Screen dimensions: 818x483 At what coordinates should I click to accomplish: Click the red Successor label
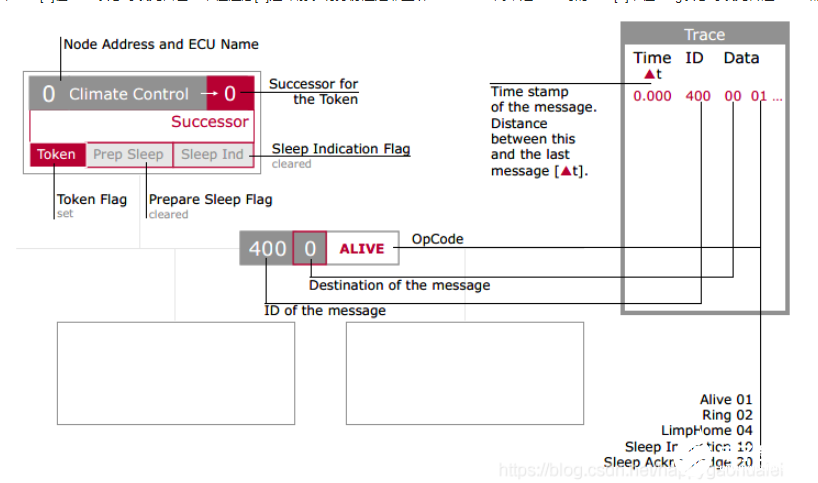[209, 122]
